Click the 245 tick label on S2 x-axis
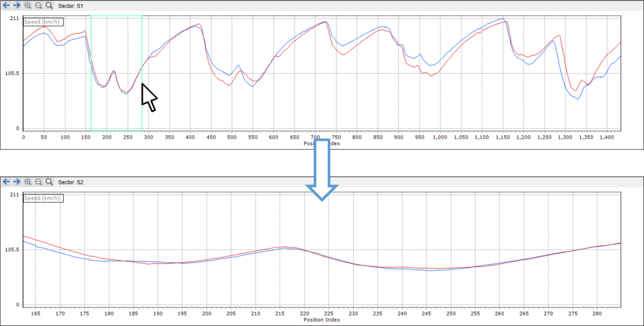 coord(426,314)
